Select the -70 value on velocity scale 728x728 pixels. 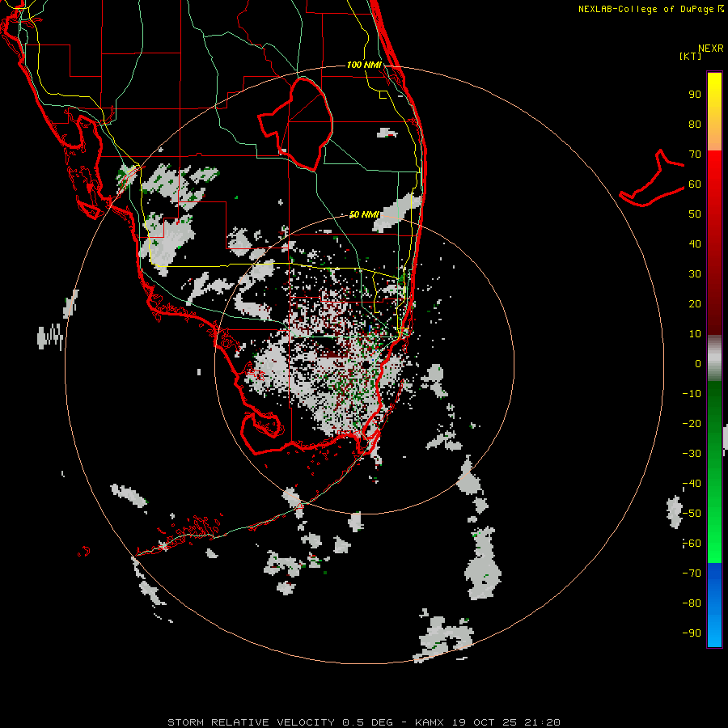692,573
